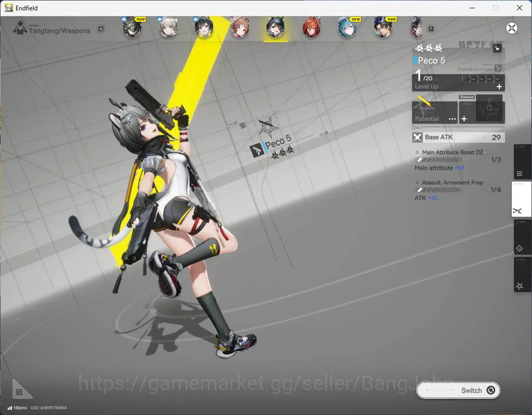Close the weapons screen with the X icon

click(512, 28)
